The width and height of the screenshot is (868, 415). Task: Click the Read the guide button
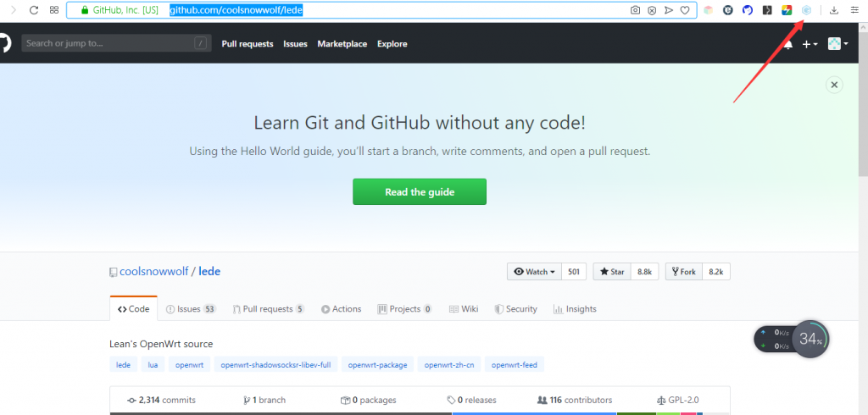(420, 192)
